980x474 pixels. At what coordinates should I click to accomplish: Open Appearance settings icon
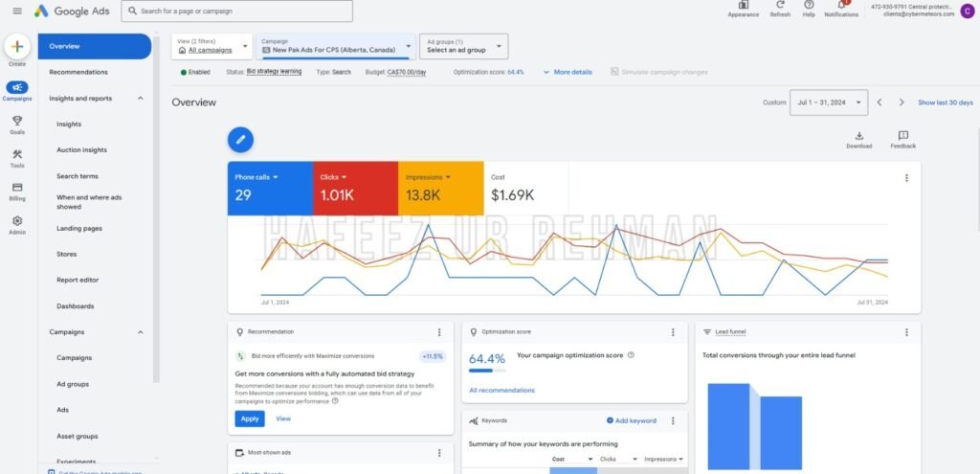(743, 5)
